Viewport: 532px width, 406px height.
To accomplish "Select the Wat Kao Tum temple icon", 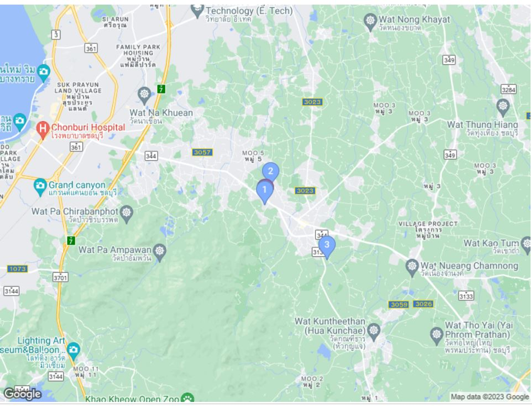I will pyautogui.click(x=526, y=245).
